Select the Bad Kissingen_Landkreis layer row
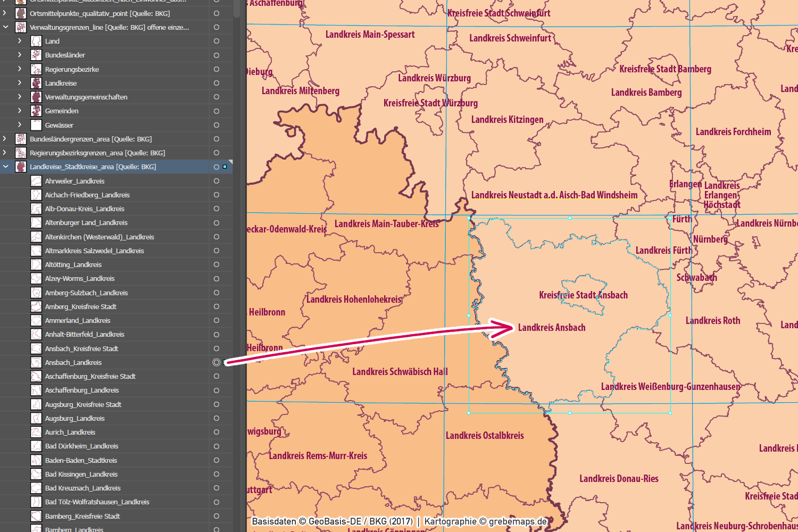Viewport: 798px width, 532px height. click(81, 474)
